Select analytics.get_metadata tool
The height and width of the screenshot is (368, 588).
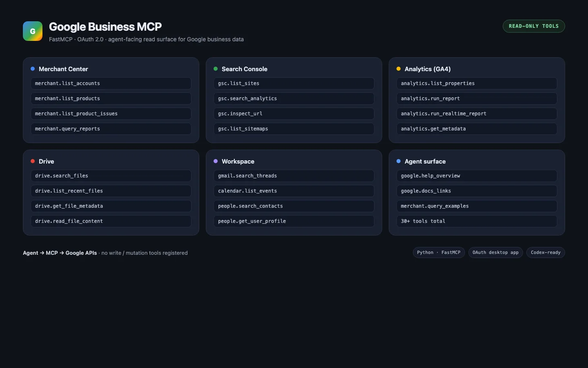pyautogui.click(x=477, y=129)
